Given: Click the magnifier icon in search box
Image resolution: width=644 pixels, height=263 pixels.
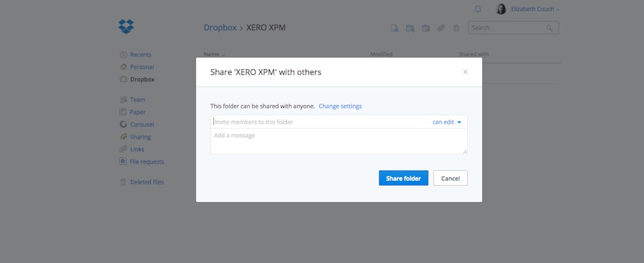Looking at the screenshot, I should pos(549,28).
